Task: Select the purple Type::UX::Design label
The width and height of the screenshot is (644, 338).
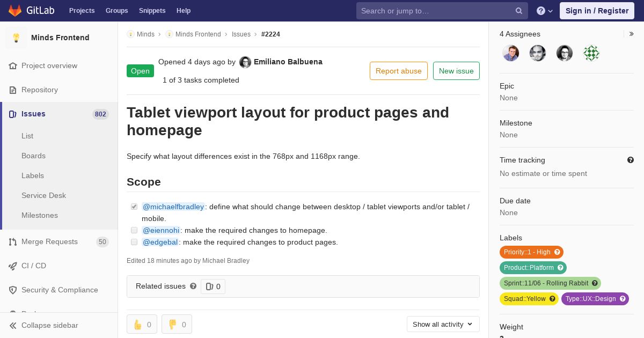Action: (595, 299)
